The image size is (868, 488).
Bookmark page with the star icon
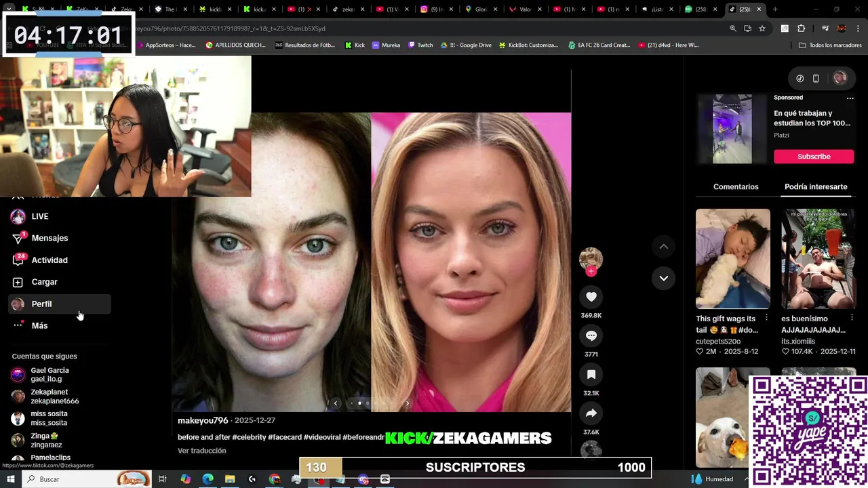(x=762, y=28)
